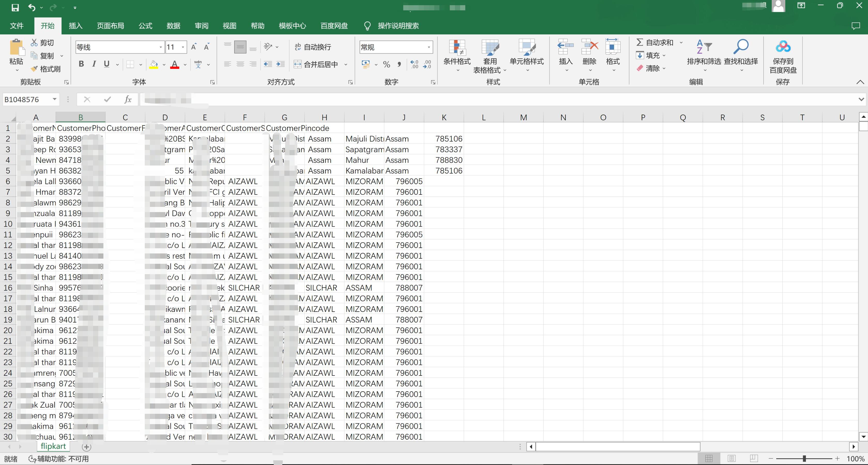Open the File (文件) tab

click(x=17, y=26)
